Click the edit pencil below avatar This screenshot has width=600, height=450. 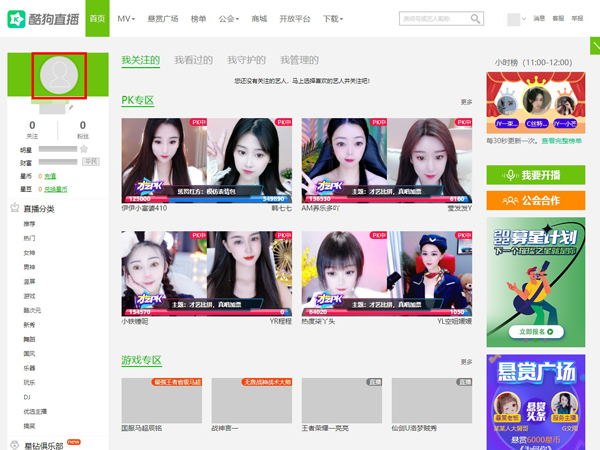click(71, 105)
